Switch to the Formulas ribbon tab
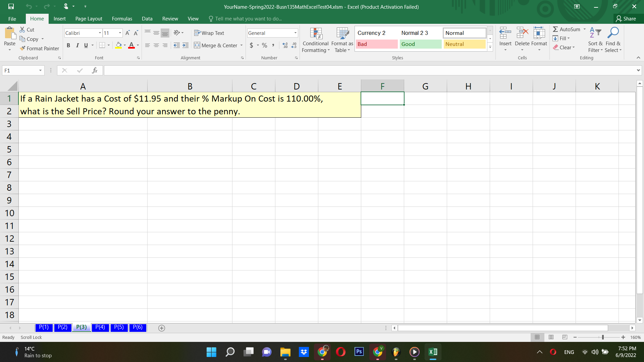The height and width of the screenshot is (362, 644). coord(122,18)
